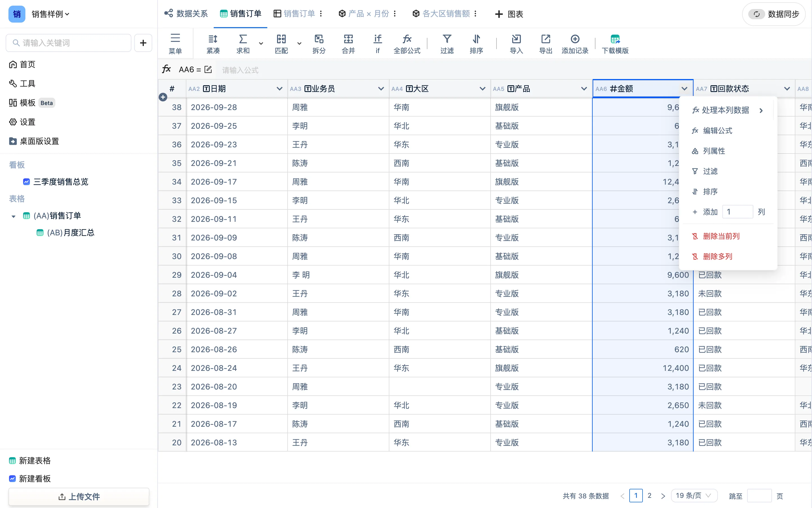Choose 排序 from column menu

728,192
